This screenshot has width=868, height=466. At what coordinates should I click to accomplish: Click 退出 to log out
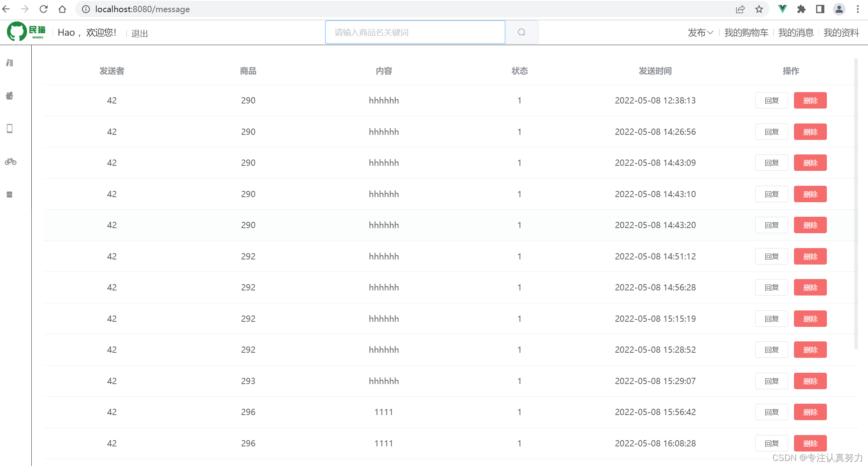pos(139,33)
